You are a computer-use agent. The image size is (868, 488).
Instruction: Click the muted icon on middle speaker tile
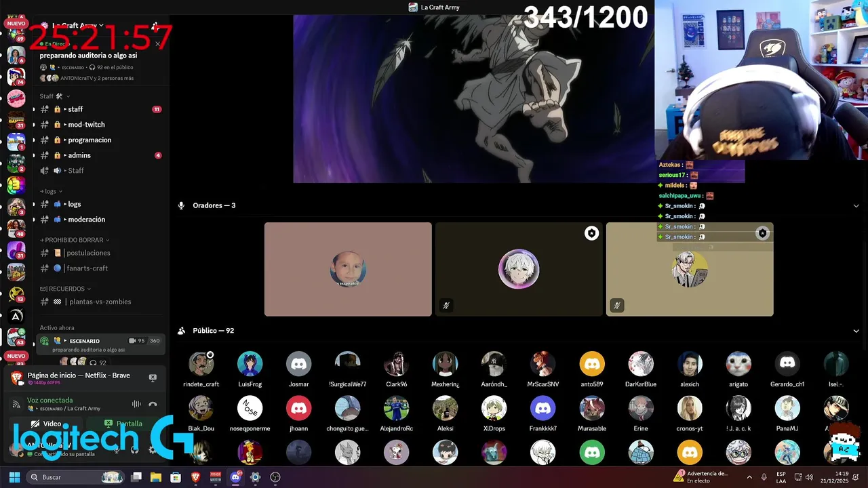click(x=446, y=306)
